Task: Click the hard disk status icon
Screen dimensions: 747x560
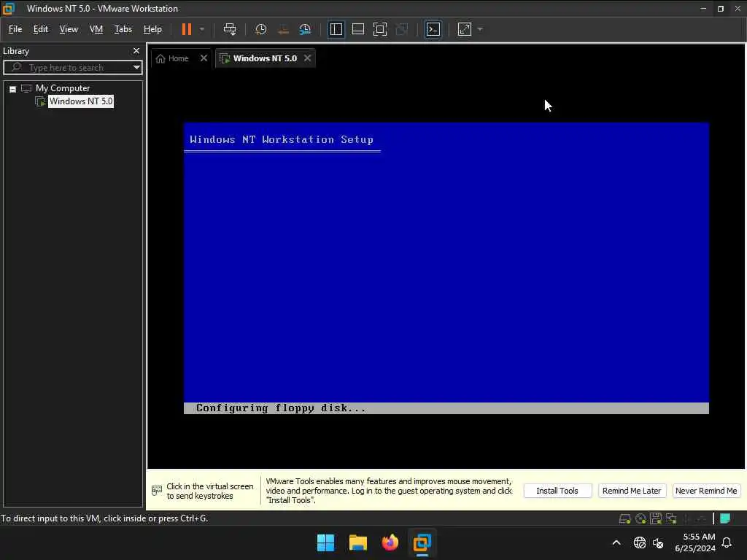Action: pyautogui.click(x=624, y=518)
